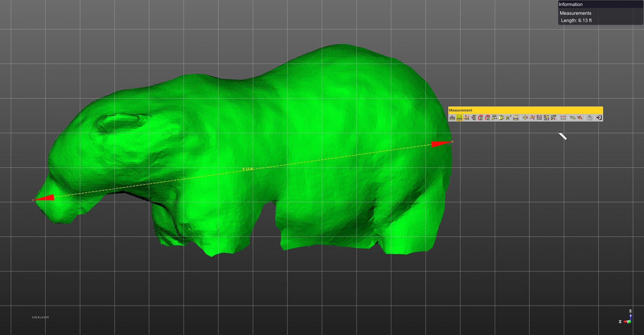Select the horizontal clearance measurement tool
The width and height of the screenshot is (644, 335).
480,118
